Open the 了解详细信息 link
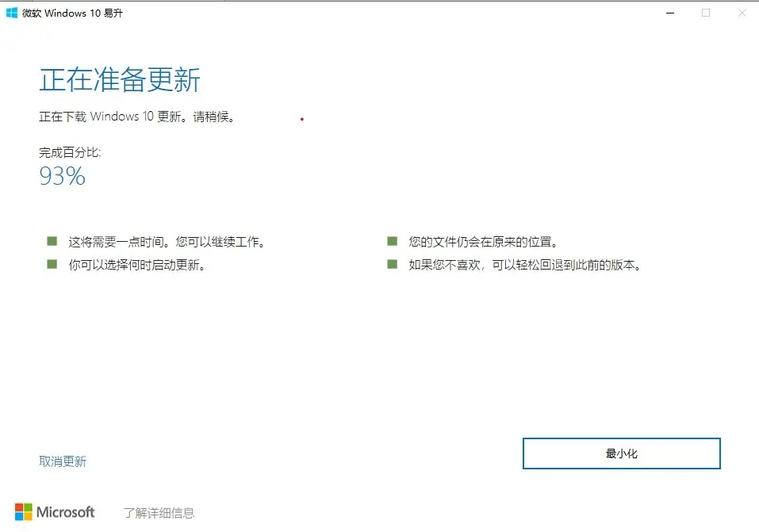 tap(159, 513)
